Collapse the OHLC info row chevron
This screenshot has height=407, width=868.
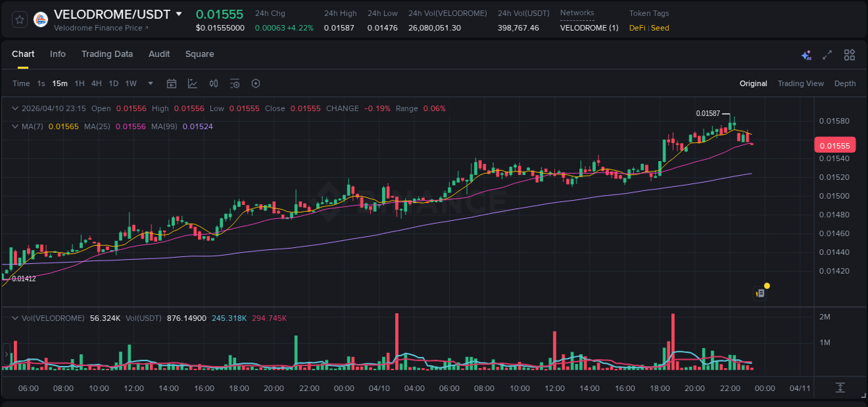14,108
